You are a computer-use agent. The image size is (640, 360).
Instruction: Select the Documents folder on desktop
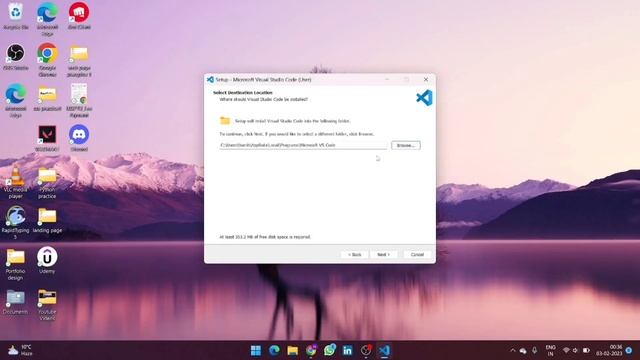tap(16, 301)
